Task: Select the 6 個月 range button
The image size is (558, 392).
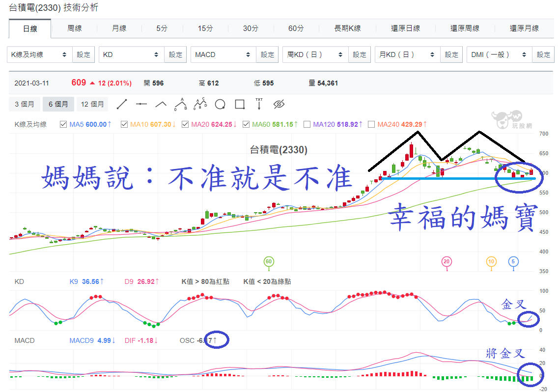Action: coord(58,104)
